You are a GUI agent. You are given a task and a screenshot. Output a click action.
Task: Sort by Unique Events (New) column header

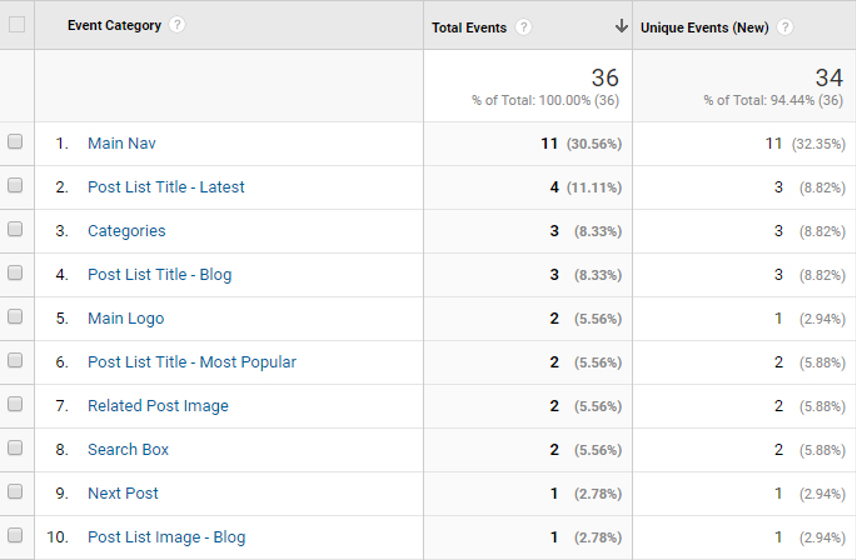click(x=704, y=28)
